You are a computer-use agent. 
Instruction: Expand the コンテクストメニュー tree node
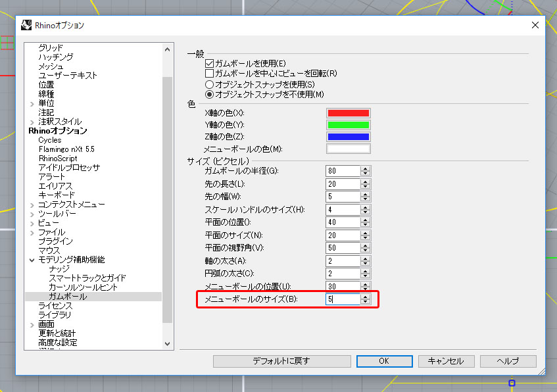coord(32,205)
